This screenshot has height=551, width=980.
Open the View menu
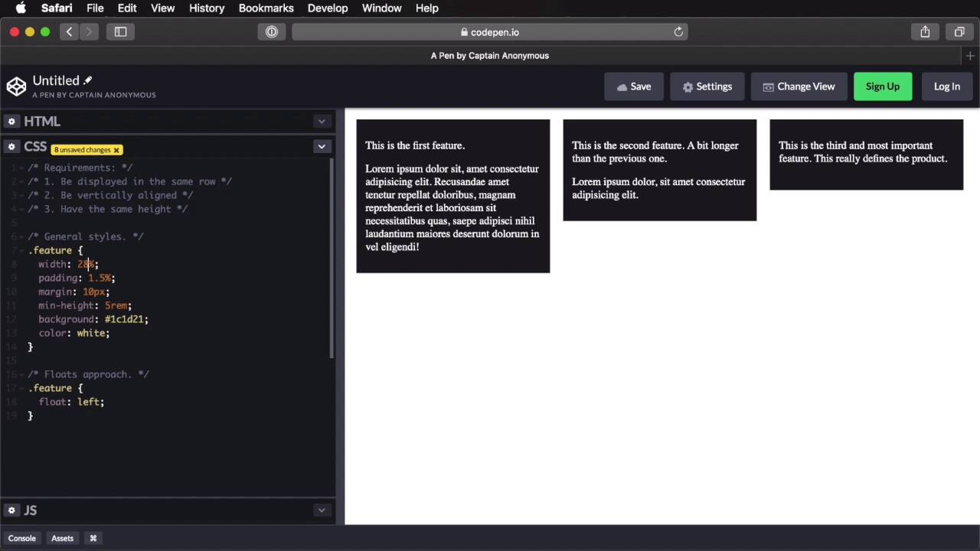(162, 8)
